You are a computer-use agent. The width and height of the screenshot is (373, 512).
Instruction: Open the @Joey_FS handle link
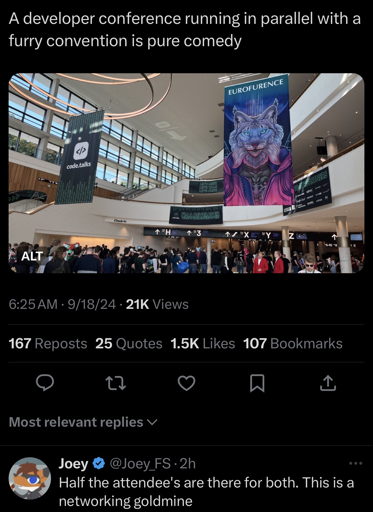[140, 464]
